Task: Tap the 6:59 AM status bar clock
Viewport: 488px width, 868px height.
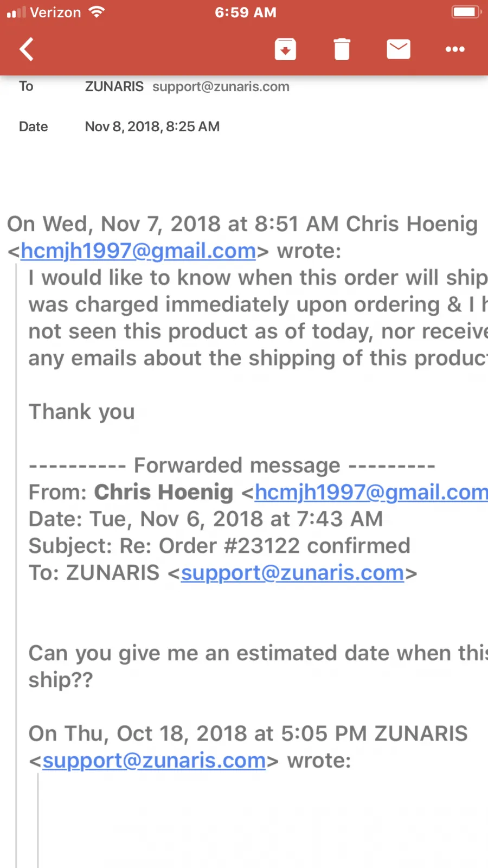Action: (245, 12)
